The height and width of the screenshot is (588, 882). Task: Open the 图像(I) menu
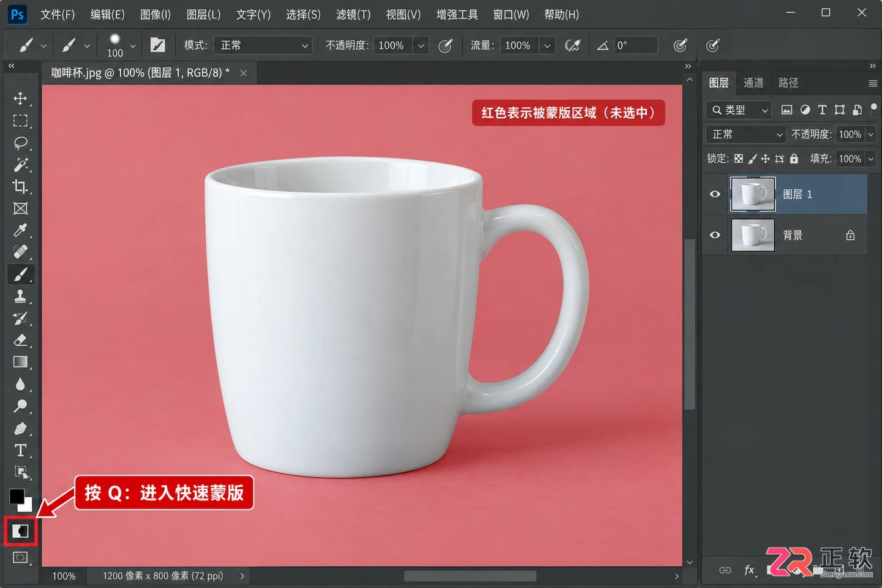tap(156, 14)
